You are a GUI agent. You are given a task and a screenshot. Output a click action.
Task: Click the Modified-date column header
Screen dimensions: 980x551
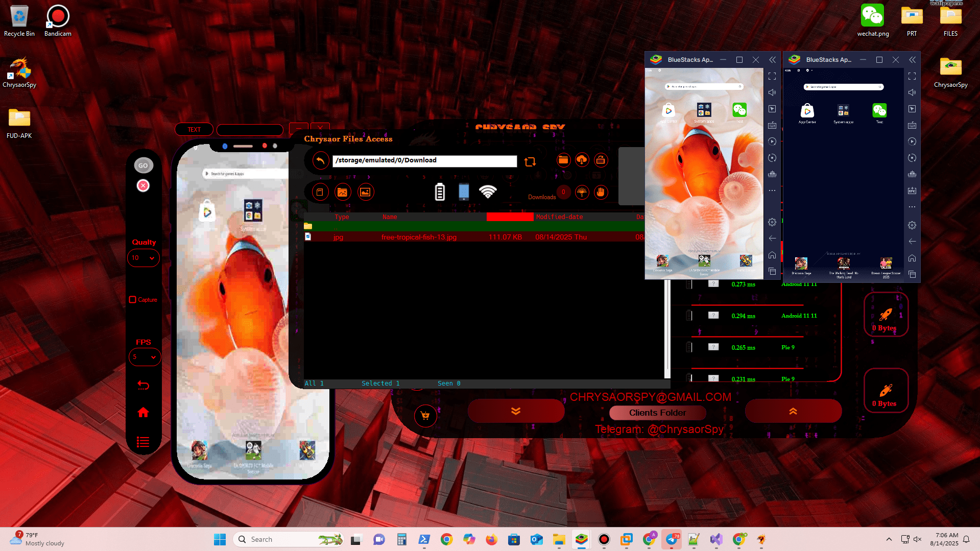point(559,217)
